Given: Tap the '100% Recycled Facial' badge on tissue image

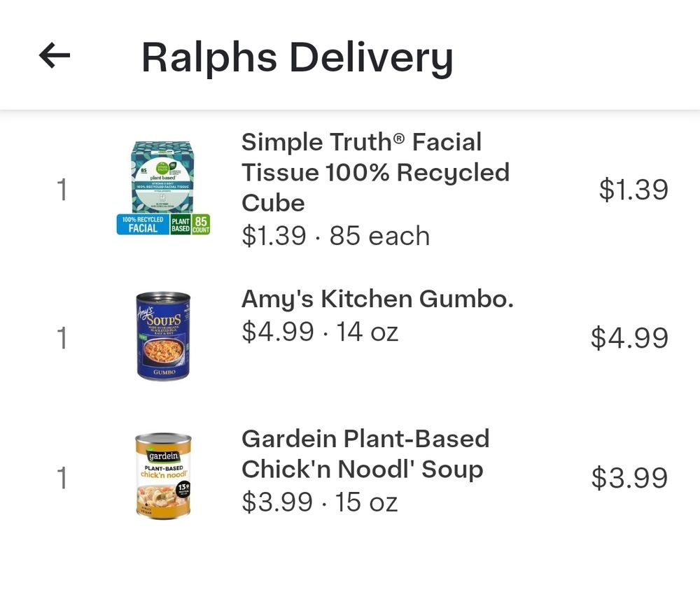Looking at the screenshot, I should pyautogui.click(x=143, y=225).
